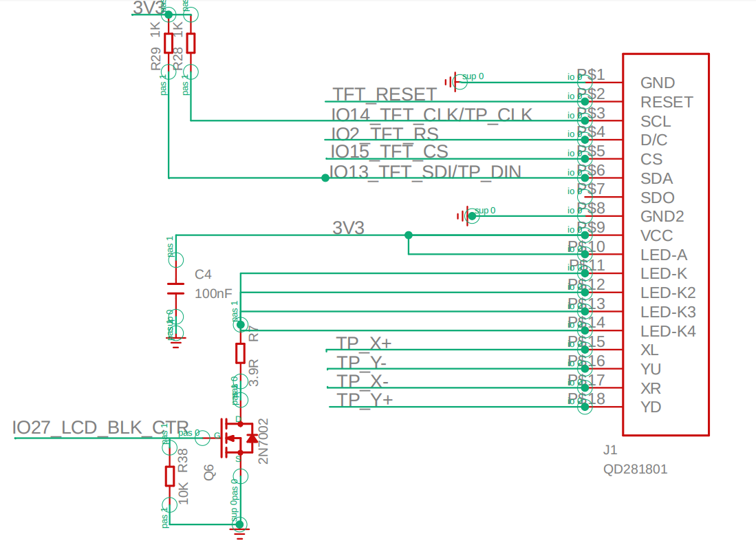Select the LED-K2 pin name in J1
Screen dimensions: 756x541
(668, 293)
